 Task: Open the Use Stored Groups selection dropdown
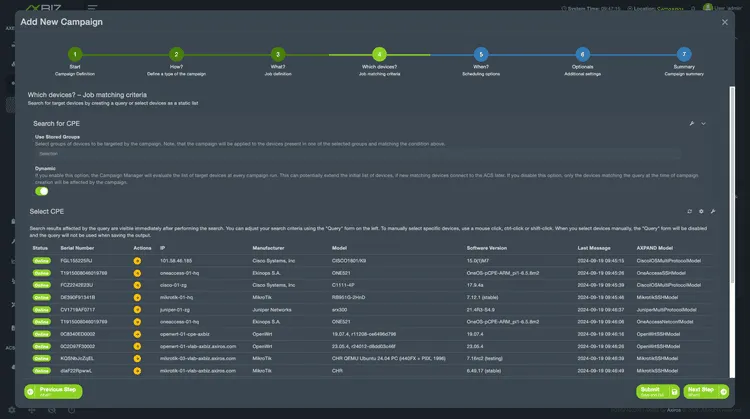click(x=355, y=153)
